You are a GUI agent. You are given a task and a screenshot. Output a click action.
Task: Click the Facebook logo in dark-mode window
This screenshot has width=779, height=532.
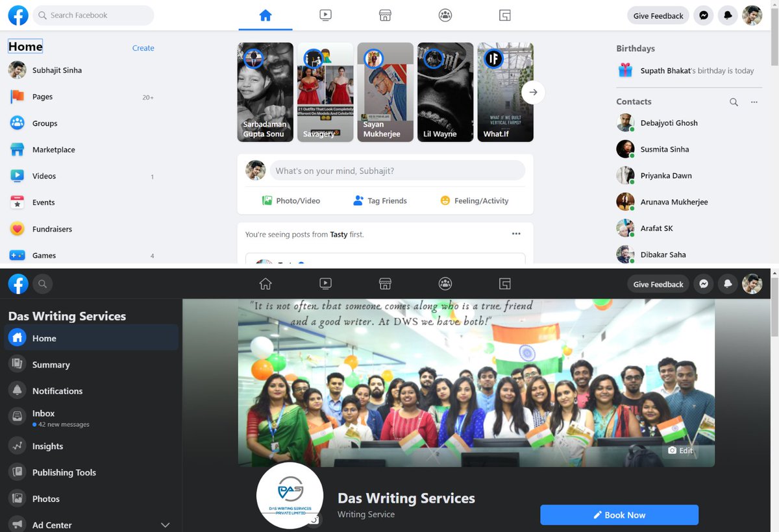[x=18, y=284]
